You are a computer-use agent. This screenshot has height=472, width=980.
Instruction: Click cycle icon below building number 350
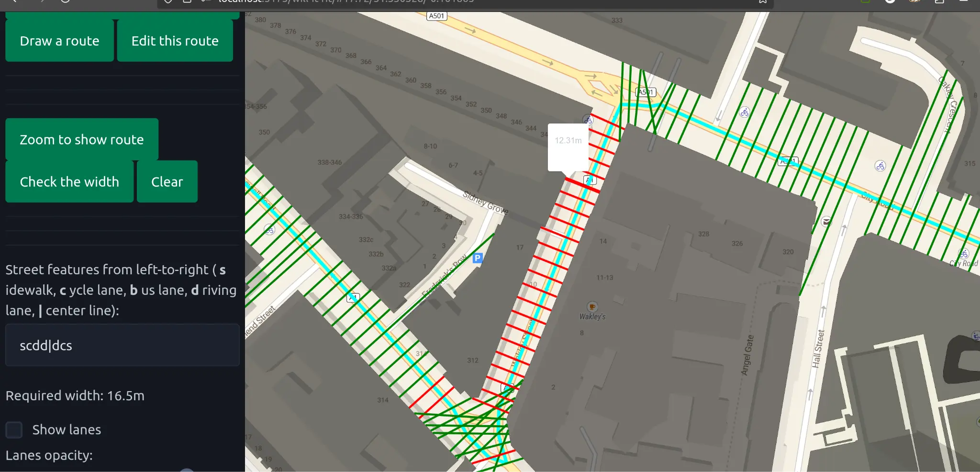(269, 230)
